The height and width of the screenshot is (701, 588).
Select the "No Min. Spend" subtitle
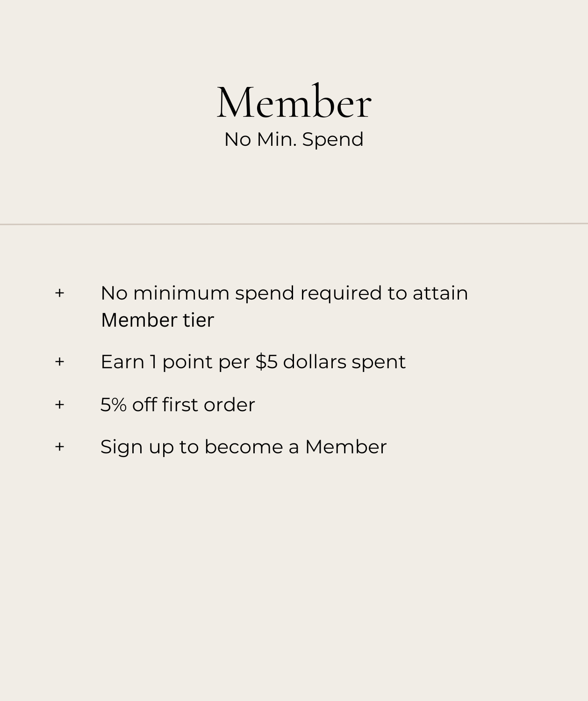pyautogui.click(x=294, y=139)
